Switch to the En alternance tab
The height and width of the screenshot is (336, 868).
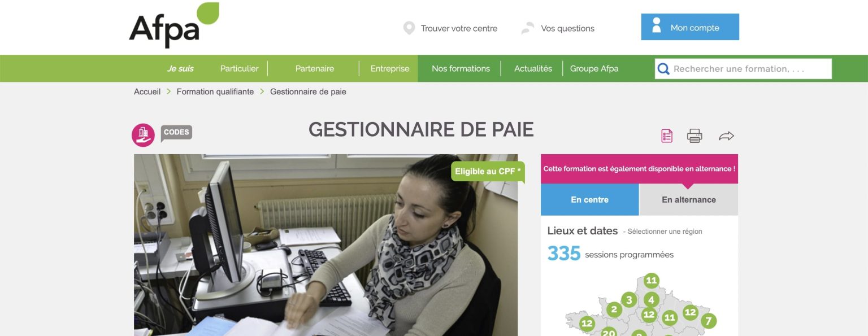click(x=689, y=200)
